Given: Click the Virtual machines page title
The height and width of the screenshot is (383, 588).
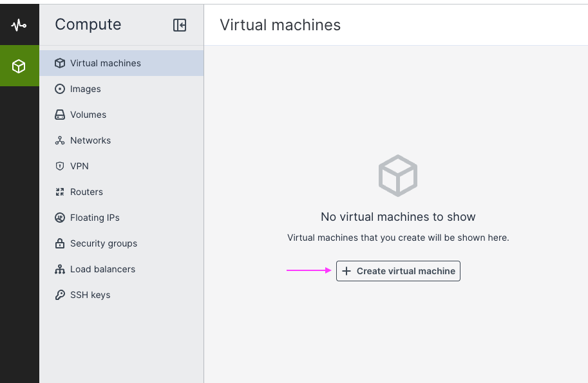Looking at the screenshot, I should pos(280,25).
